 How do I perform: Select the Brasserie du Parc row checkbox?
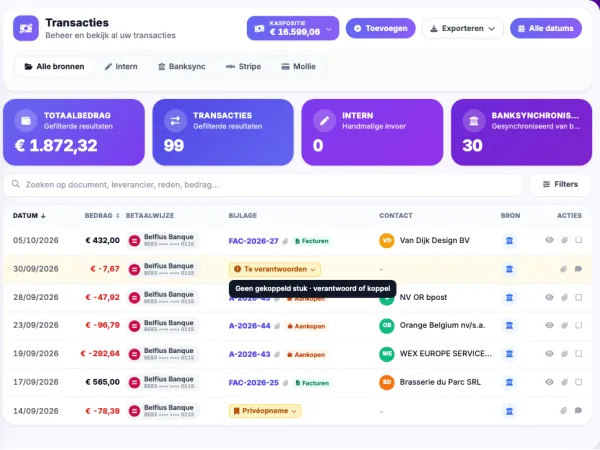(579, 382)
